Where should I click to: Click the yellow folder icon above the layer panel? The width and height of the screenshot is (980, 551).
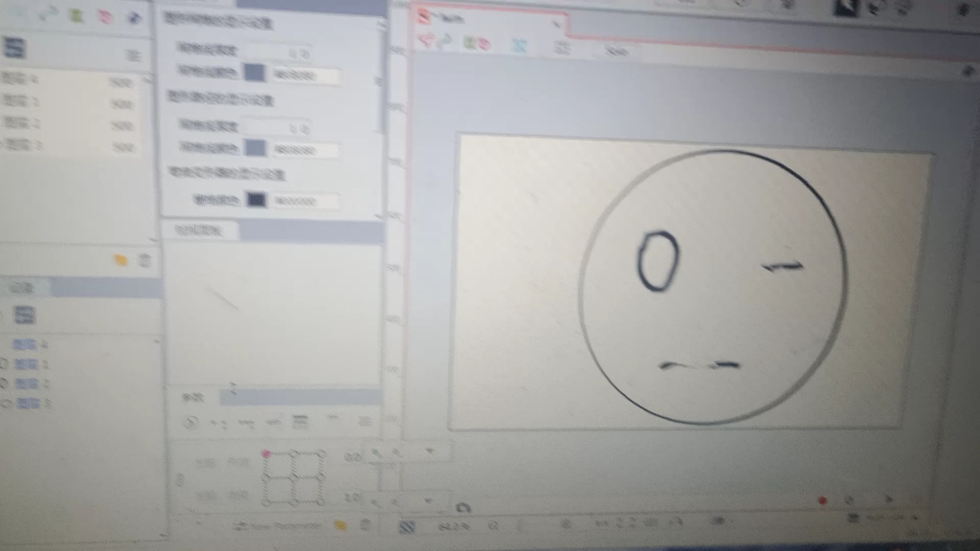(120, 260)
